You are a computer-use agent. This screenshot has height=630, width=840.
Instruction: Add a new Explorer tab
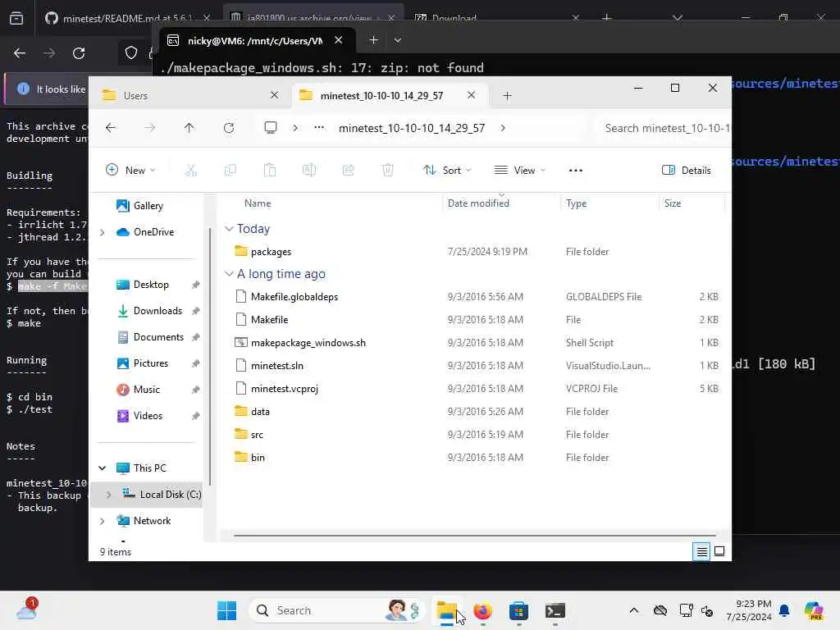pyautogui.click(x=507, y=96)
